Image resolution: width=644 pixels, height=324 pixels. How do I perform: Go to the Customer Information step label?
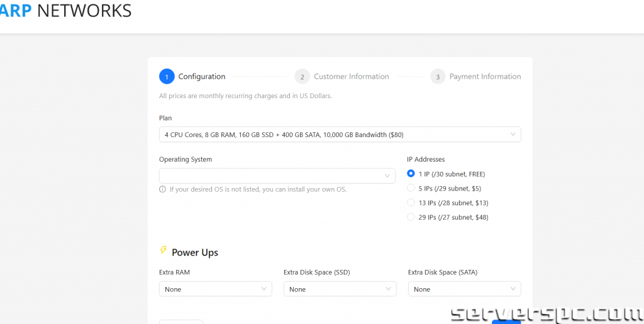[x=351, y=77]
